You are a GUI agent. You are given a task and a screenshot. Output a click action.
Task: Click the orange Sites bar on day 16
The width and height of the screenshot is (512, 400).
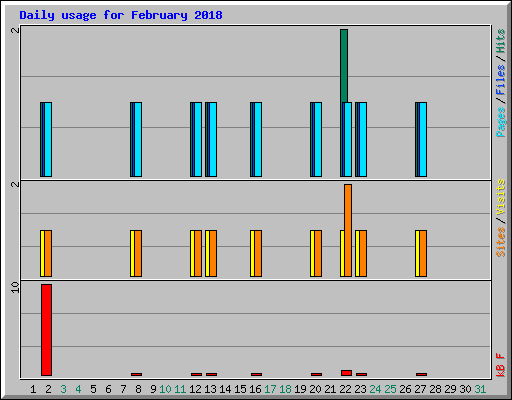click(258, 253)
